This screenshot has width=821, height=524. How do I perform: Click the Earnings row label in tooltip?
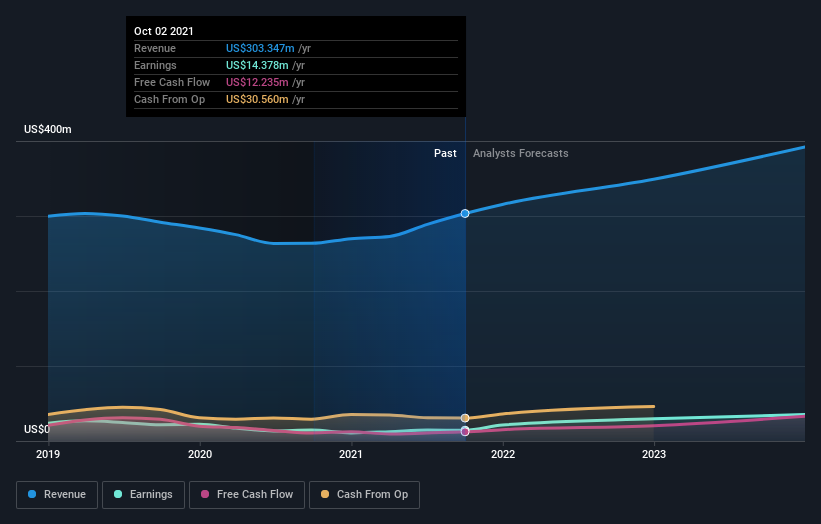[155, 65]
